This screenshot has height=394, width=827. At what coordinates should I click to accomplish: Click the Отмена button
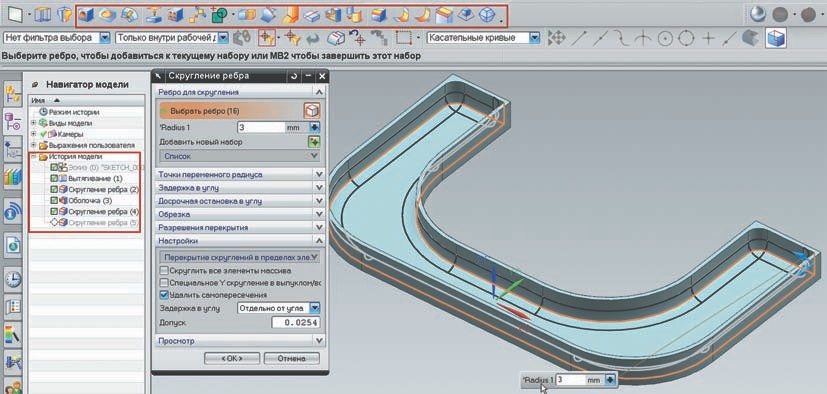click(292, 358)
